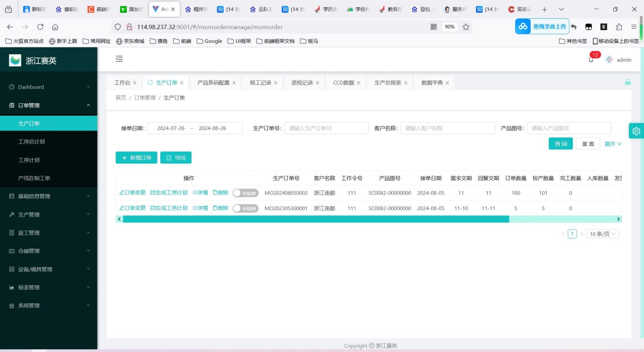Click the 客户名称 input field

[x=448, y=128]
